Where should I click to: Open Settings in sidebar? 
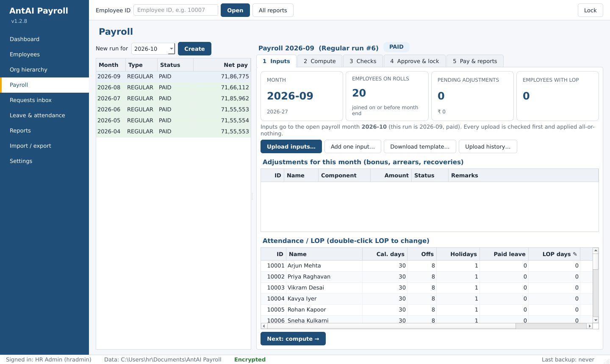44,161
